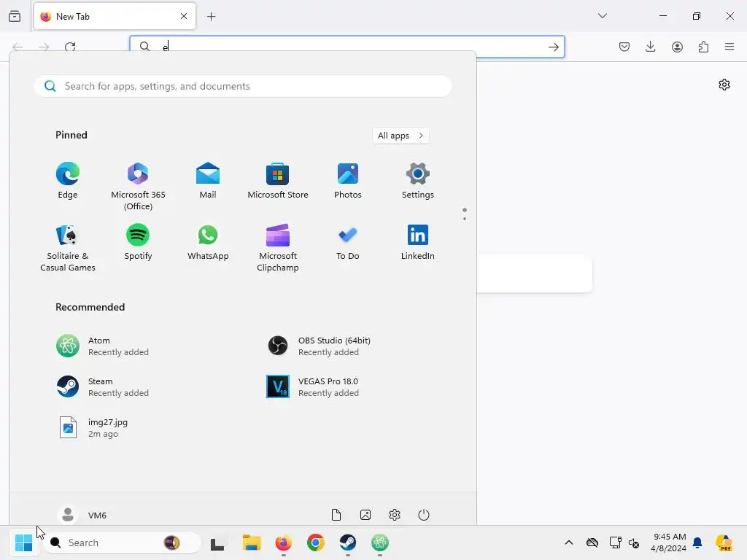Open Pictures folder icon in Start footer
This screenshot has width=747, height=560.
point(365,515)
